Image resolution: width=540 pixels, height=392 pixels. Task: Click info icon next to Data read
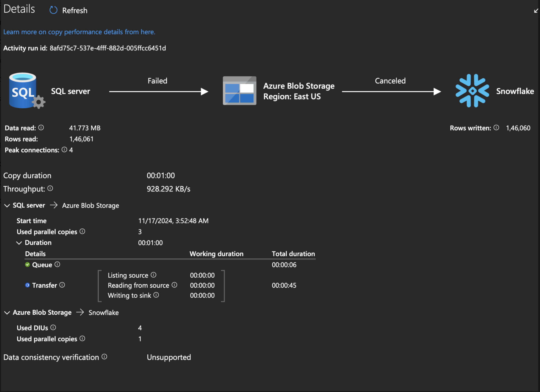(x=41, y=128)
